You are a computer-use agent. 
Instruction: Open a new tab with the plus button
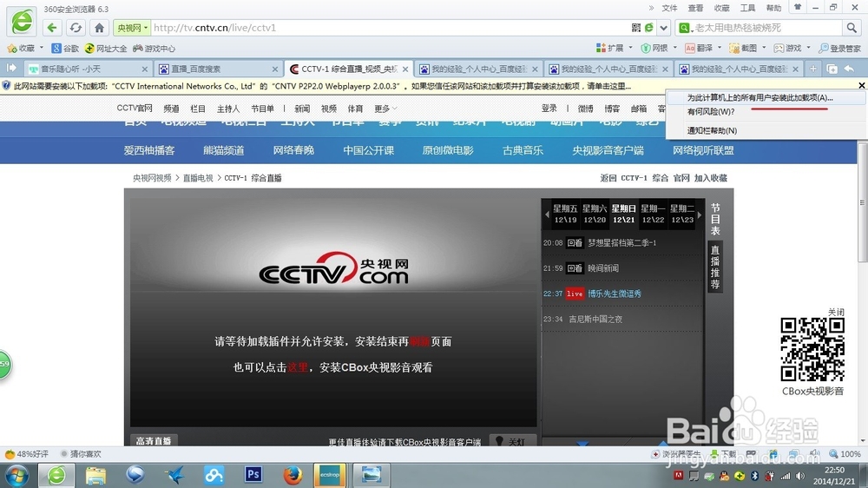(813, 69)
